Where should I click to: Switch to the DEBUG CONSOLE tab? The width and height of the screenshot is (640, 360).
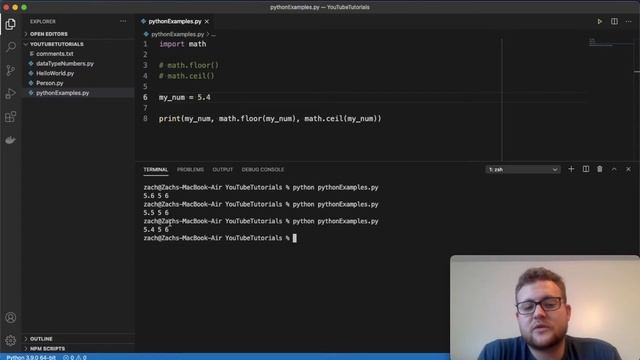[262, 169]
